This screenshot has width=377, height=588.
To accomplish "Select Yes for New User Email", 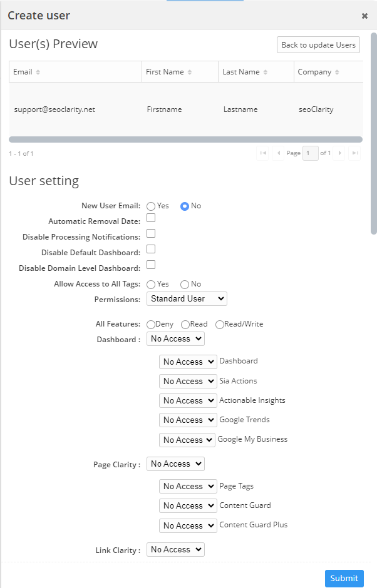I will tap(151, 206).
